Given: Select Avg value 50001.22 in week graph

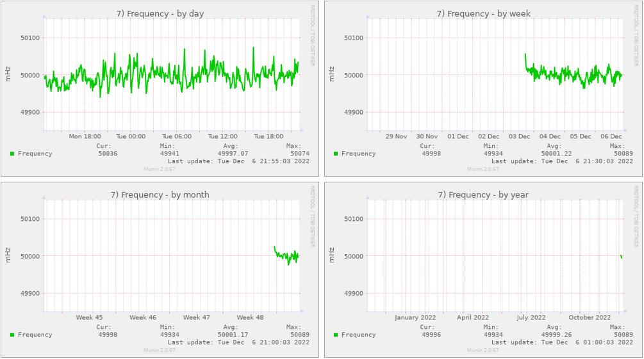Looking at the screenshot, I should pos(556,154).
